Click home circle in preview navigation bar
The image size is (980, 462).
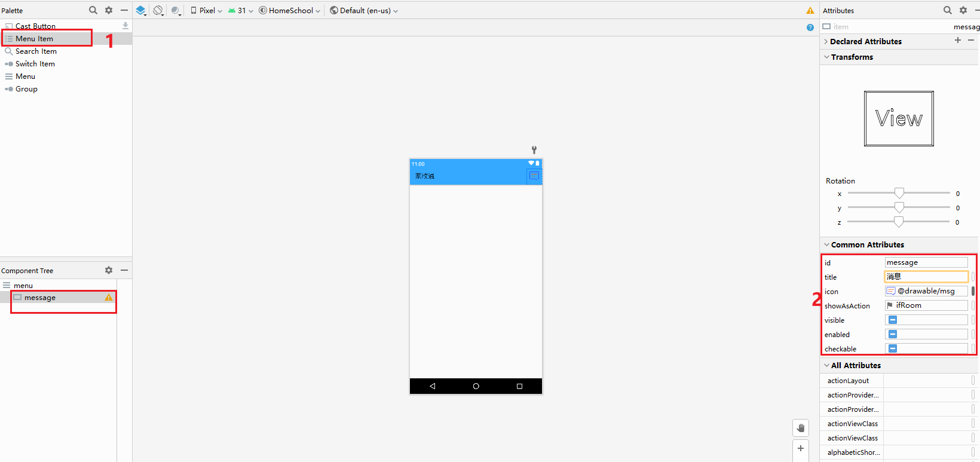tap(476, 386)
